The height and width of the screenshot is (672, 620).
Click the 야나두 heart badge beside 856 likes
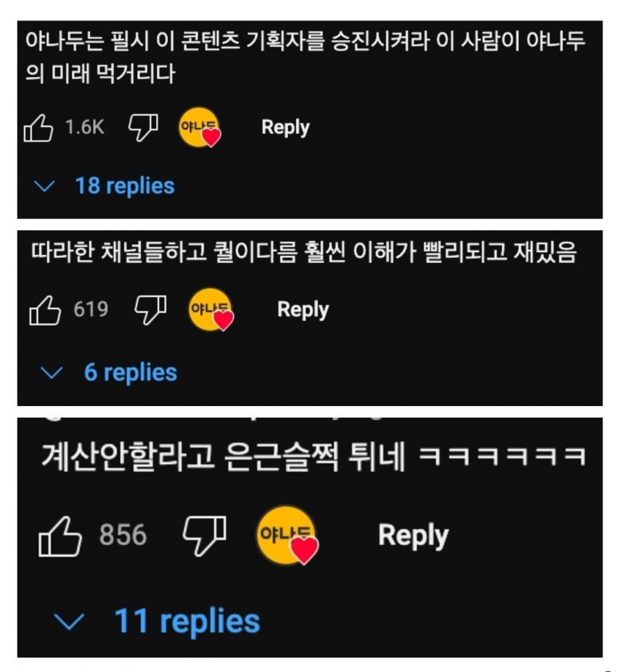pos(287,535)
